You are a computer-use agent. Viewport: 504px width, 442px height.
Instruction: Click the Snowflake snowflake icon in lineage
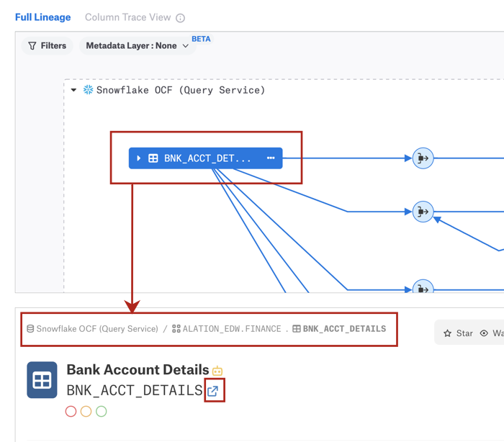[88, 90]
